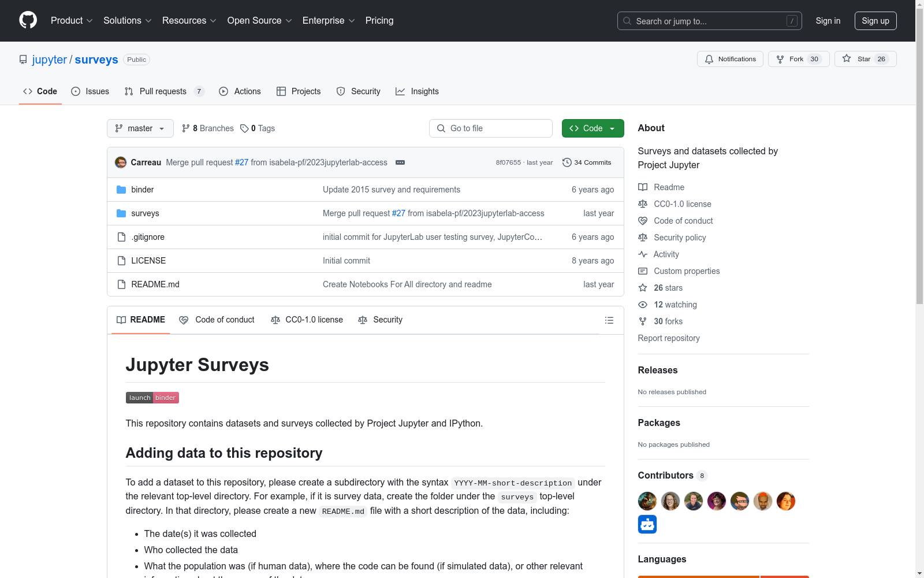
Task: Expand the Solutions menu
Action: point(128,20)
